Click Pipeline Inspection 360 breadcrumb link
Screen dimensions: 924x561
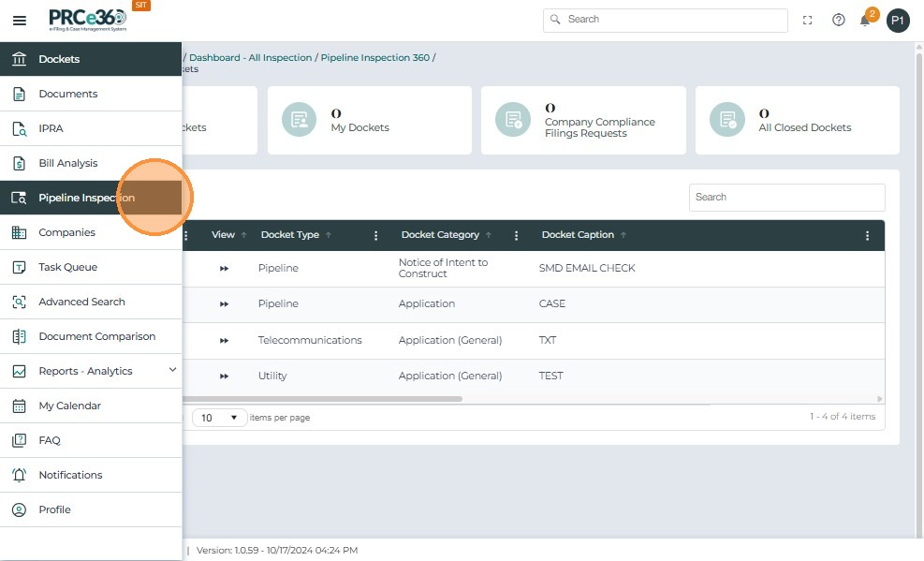[374, 58]
